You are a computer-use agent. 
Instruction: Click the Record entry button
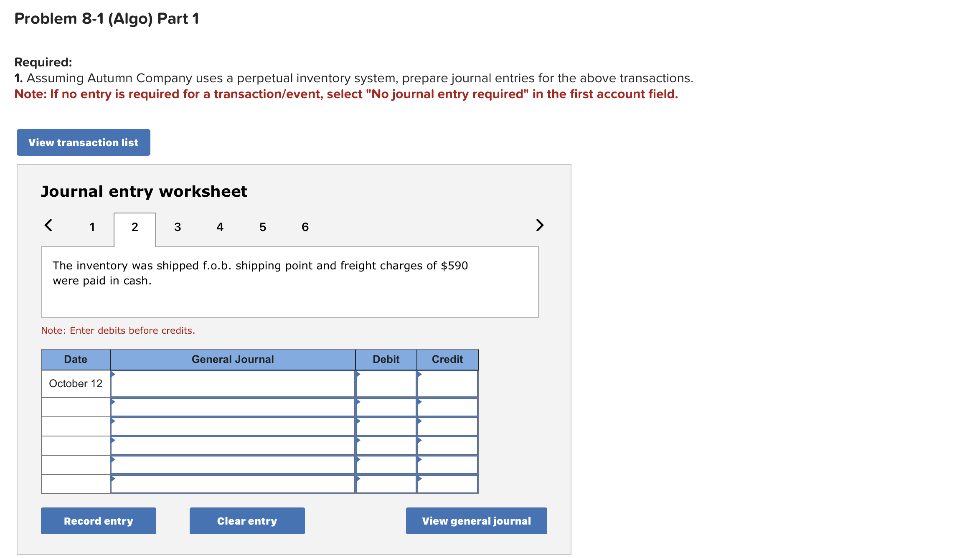(98, 521)
